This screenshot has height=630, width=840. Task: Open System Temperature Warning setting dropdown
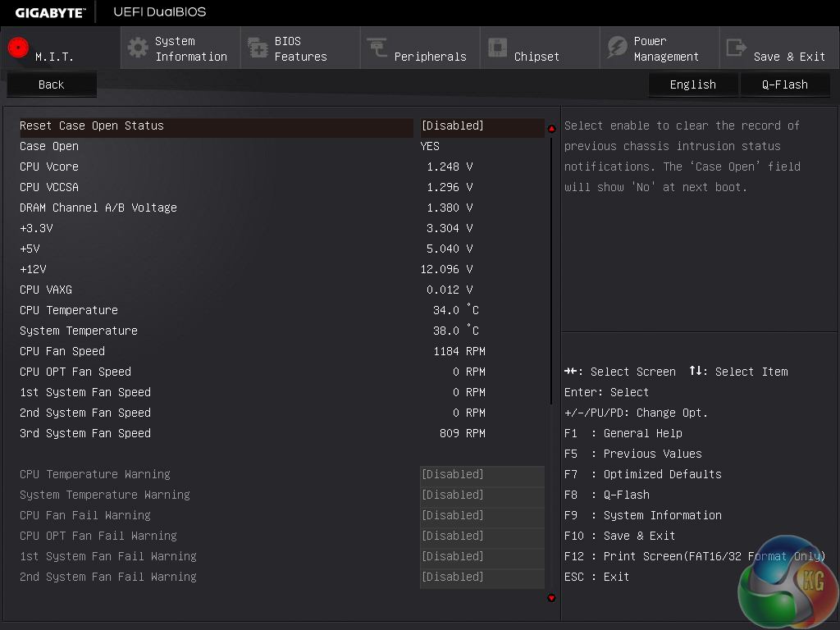(481, 495)
